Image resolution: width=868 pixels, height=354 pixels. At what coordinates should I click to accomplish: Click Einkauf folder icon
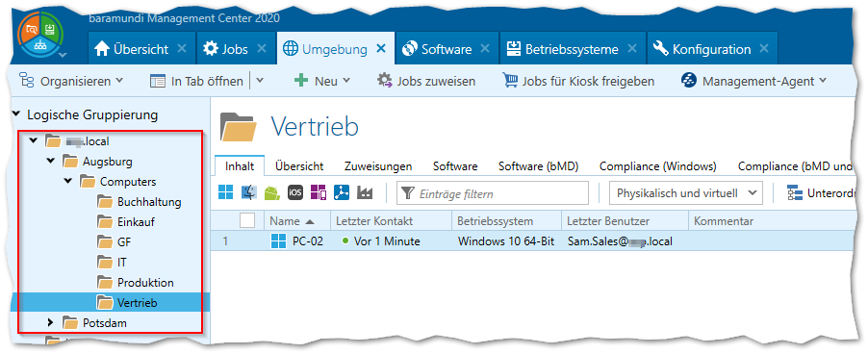pos(105,222)
